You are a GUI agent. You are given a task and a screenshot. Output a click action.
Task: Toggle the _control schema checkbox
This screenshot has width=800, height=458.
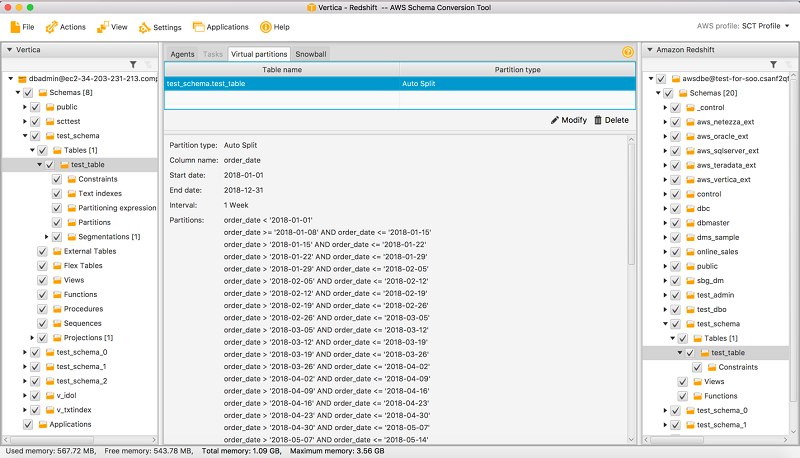(676, 108)
